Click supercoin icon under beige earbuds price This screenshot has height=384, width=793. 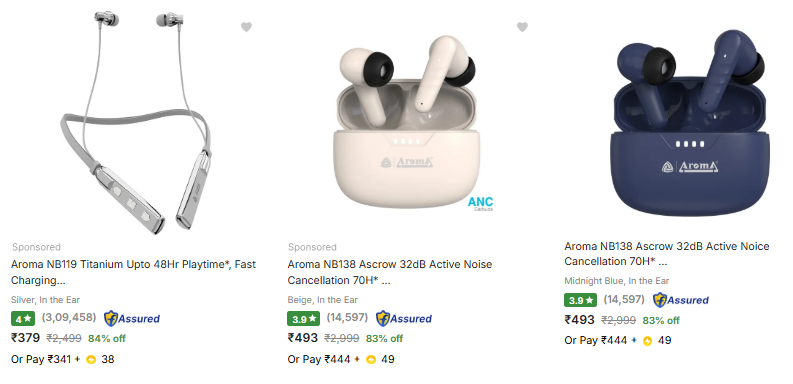coord(371,360)
